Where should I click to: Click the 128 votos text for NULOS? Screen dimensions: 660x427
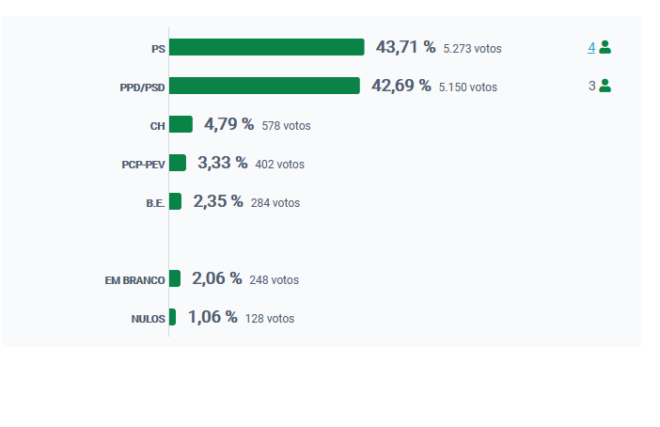click(270, 319)
